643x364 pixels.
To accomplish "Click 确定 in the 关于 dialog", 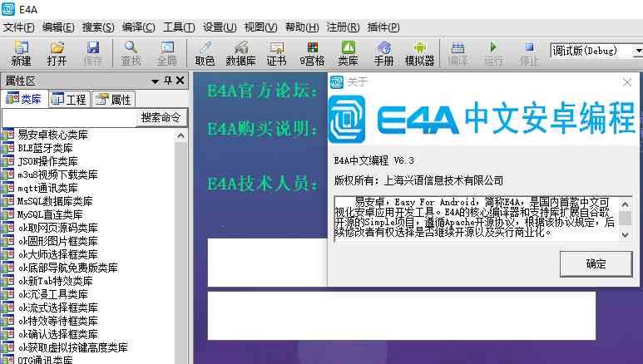I will [x=596, y=263].
